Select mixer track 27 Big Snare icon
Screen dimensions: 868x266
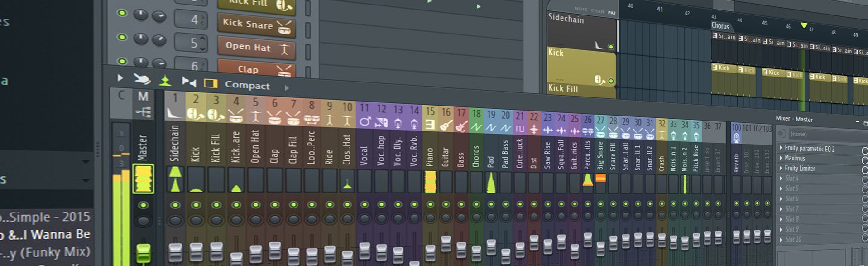coord(600,132)
